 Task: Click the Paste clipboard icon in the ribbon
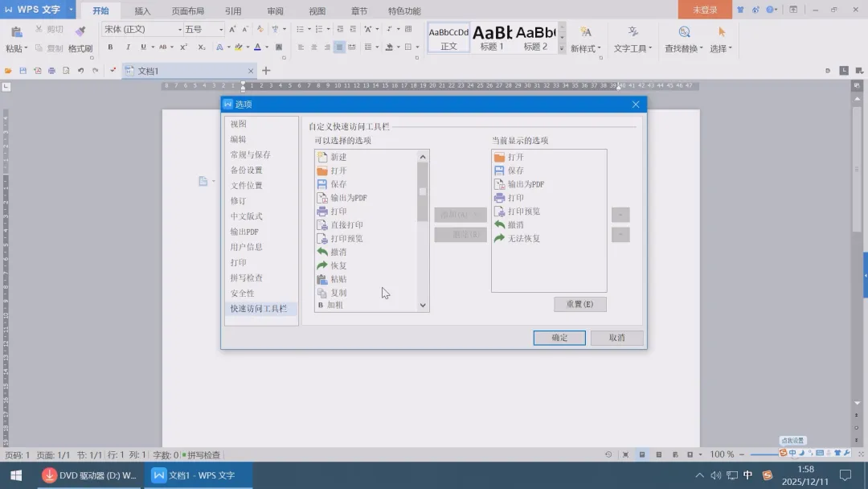coord(17,31)
